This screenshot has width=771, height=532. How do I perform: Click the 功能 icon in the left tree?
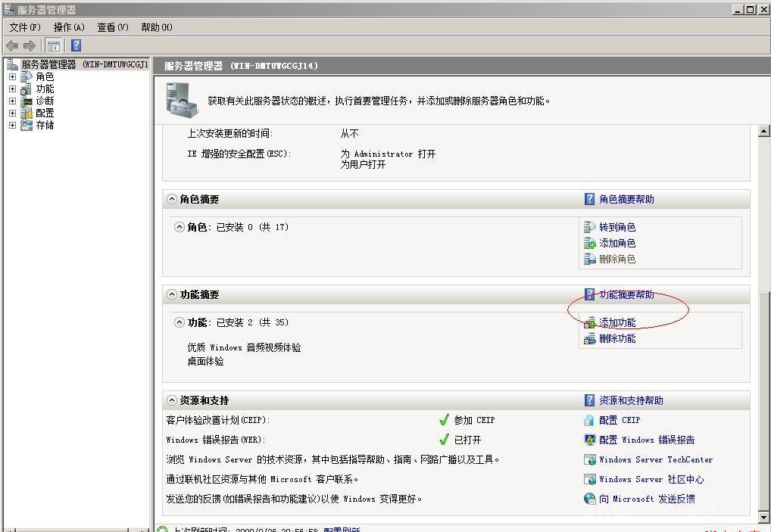click(27, 89)
